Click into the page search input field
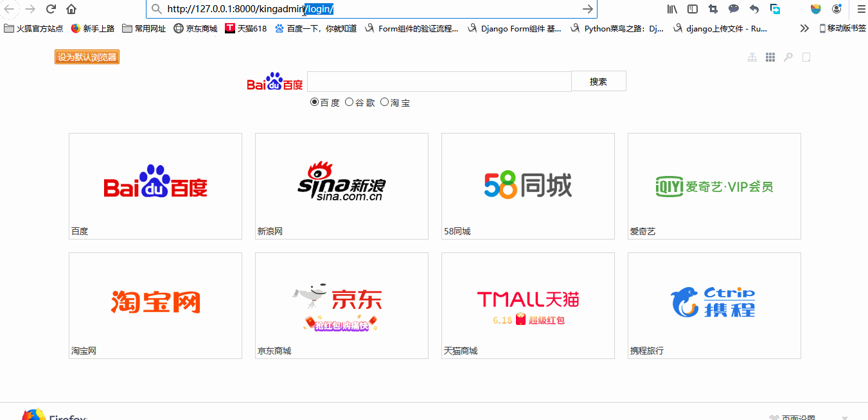 (x=439, y=82)
